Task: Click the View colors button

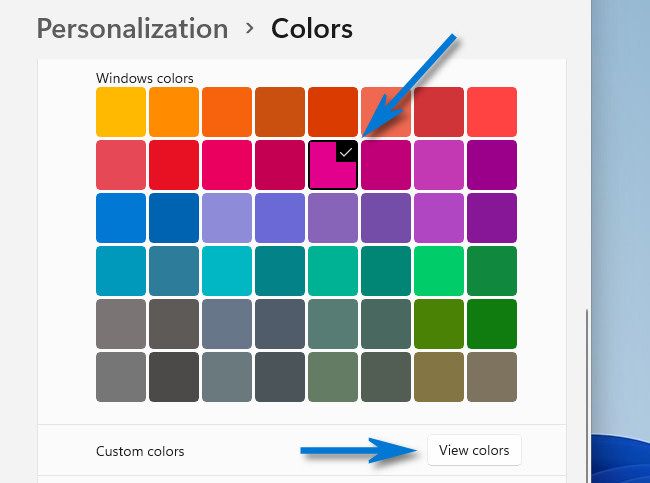Action: point(474,450)
